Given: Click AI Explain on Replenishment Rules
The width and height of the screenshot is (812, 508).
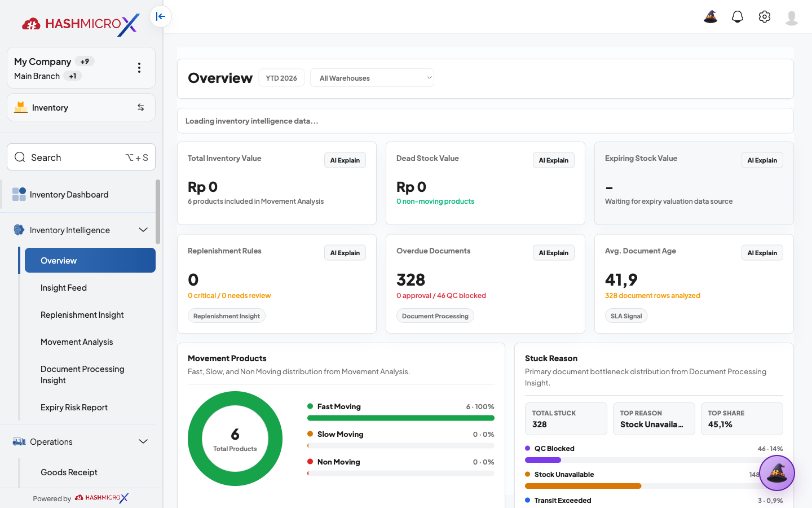Looking at the screenshot, I should 345,253.
